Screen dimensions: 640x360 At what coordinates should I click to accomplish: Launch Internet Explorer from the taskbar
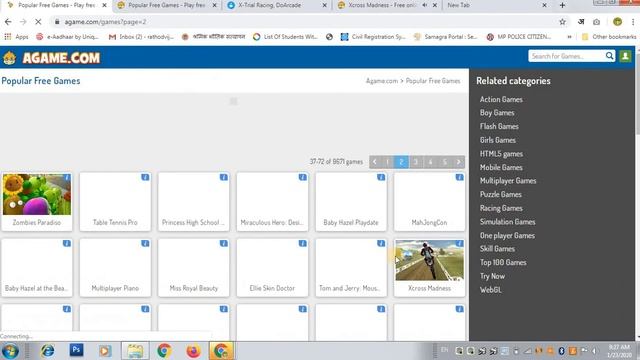point(48,351)
